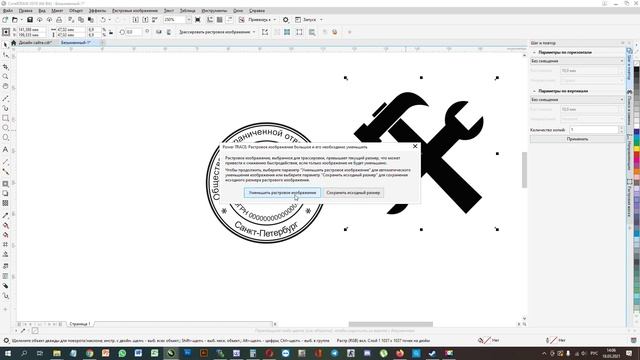Click the Print icon
640x360 pixels.
pyautogui.click(x=59, y=20)
